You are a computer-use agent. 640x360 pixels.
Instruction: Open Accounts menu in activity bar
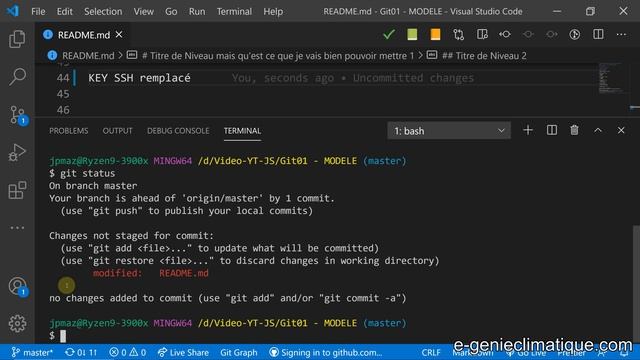[x=17, y=286]
